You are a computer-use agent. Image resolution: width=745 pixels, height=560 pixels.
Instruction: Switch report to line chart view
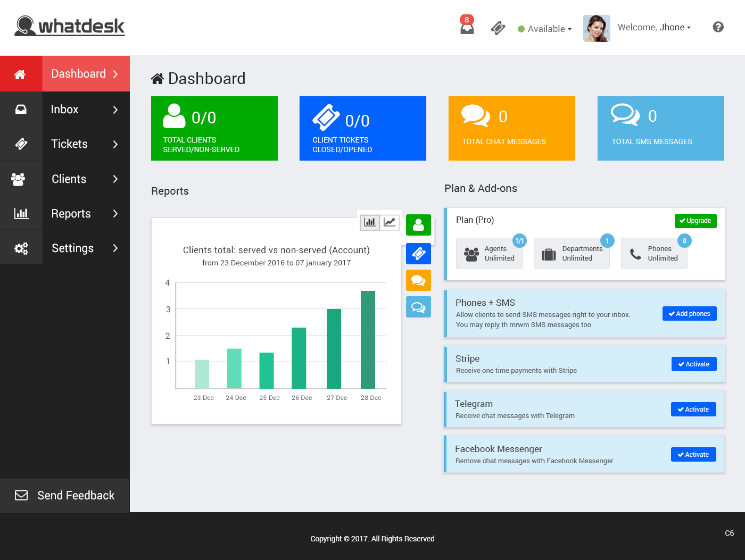(x=390, y=222)
